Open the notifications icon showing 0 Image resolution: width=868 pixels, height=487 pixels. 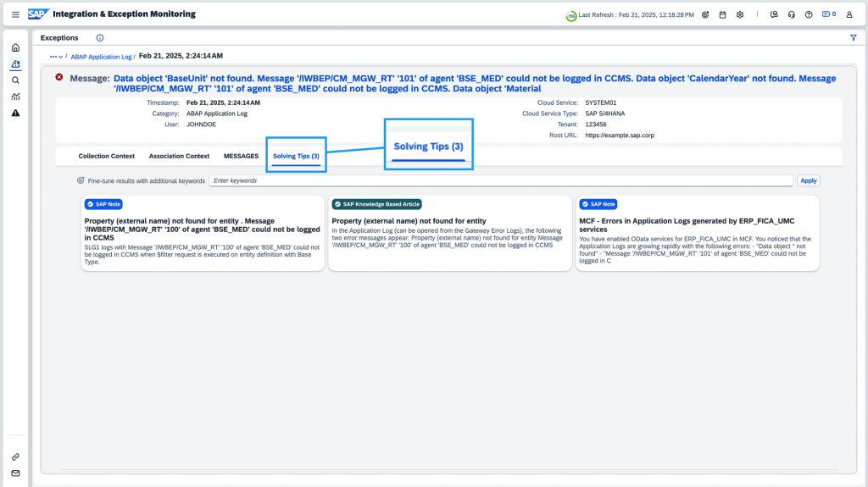click(829, 14)
